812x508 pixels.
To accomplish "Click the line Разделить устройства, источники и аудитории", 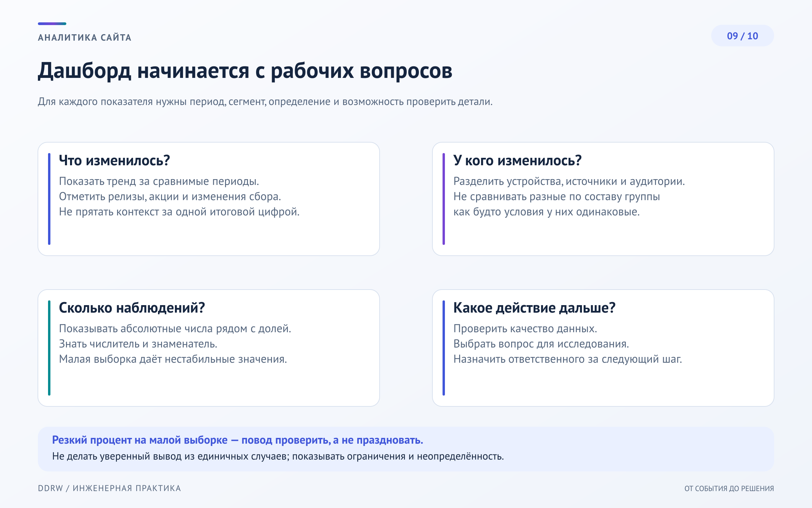I will [569, 182].
